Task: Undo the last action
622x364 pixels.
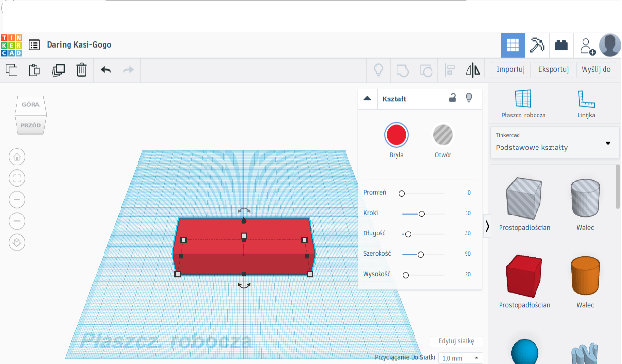Action: pyautogui.click(x=105, y=70)
